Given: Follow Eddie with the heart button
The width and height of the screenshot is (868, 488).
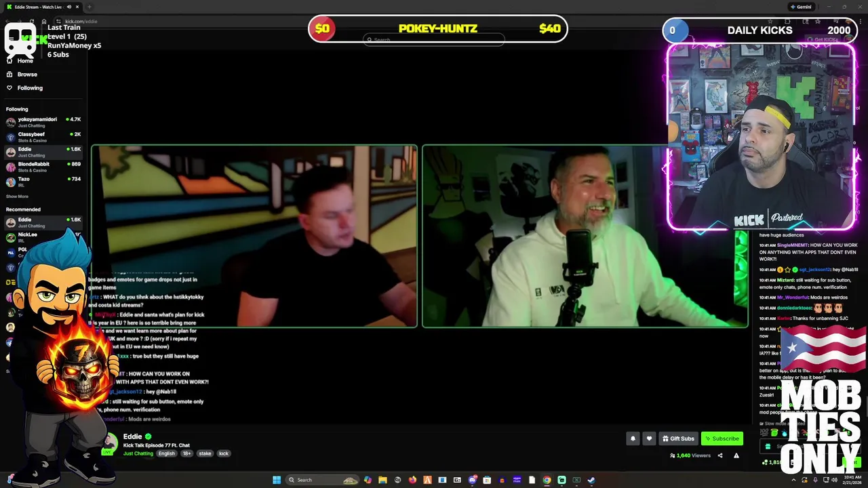Looking at the screenshot, I should pyautogui.click(x=649, y=439).
